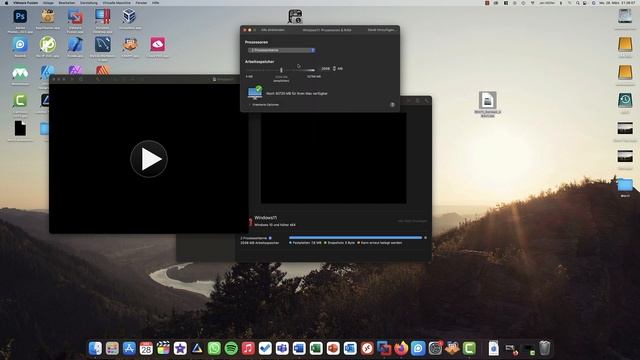Viewport: 640px width, 360px height.
Task: Open Music in the dock
Action: (x=248, y=348)
